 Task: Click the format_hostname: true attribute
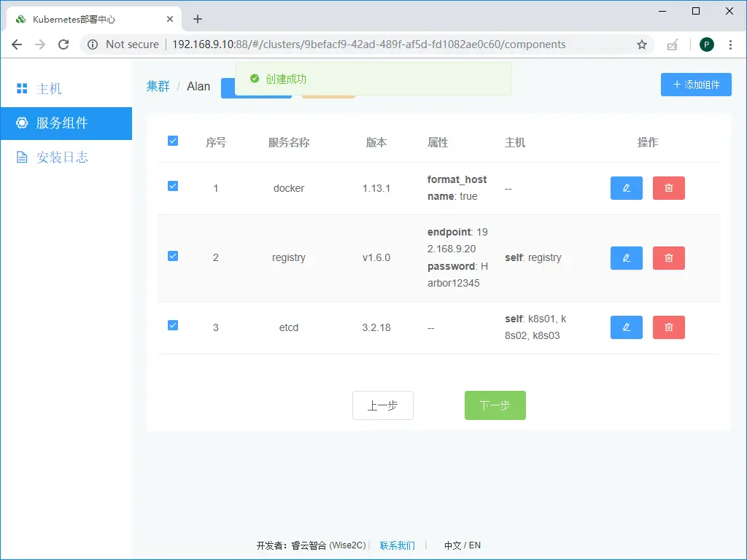pos(457,188)
